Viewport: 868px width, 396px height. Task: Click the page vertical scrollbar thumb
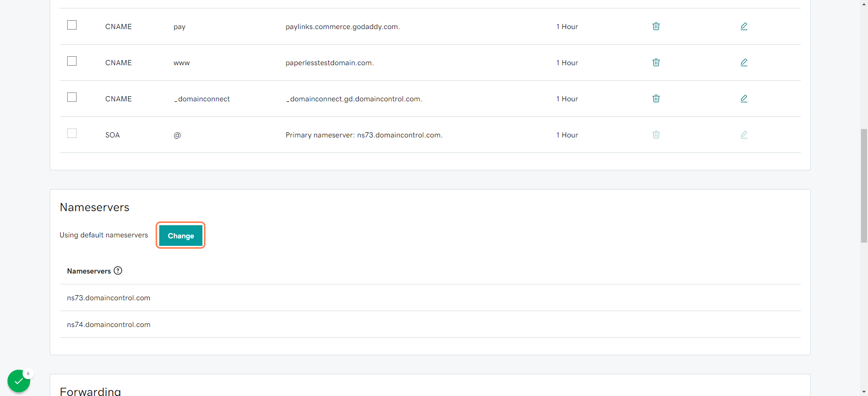(x=864, y=186)
